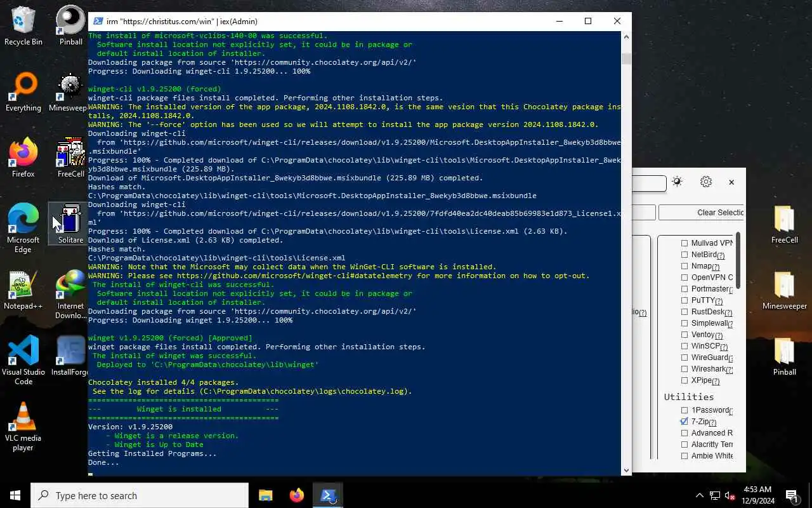The width and height of the screenshot is (812, 508).
Task: Click the PowerShell title bar icon
Action: click(98, 21)
